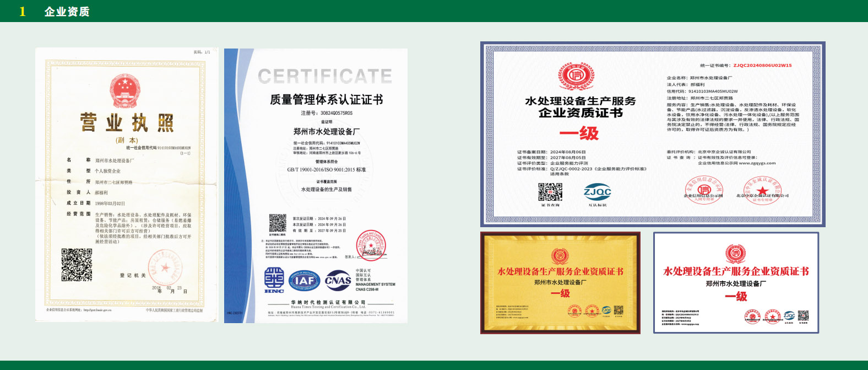Click the red emblem on the white plaque
Image resolution: width=868 pixels, height=370 pixels.
pos(735,253)
